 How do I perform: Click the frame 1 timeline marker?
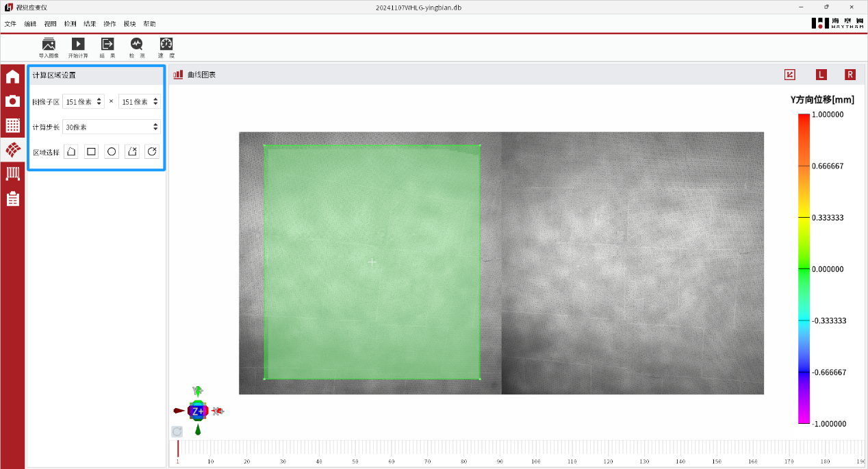tap(178, 449)
